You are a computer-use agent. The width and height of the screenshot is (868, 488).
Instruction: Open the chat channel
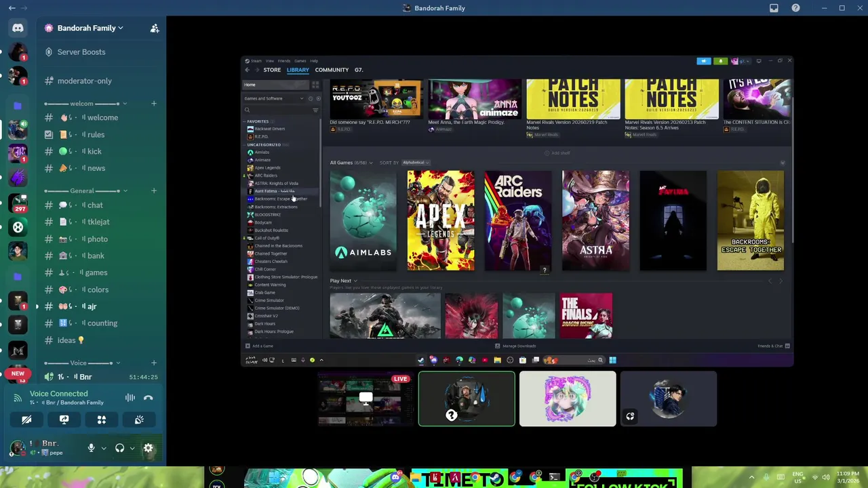(x=100, y=205)
